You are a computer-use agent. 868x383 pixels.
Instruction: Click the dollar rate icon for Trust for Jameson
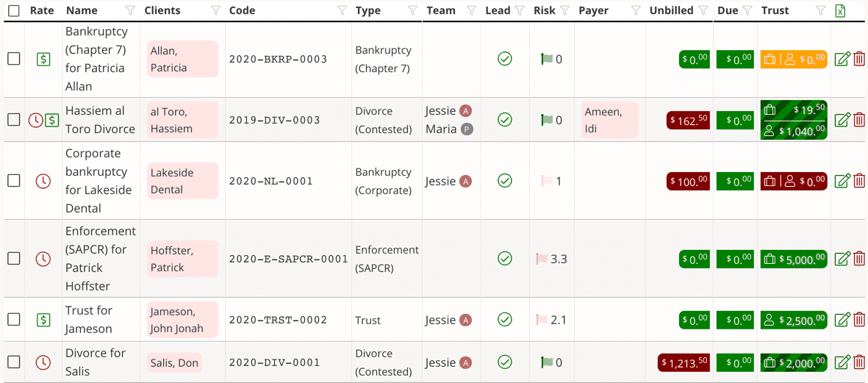click(43, 320)
